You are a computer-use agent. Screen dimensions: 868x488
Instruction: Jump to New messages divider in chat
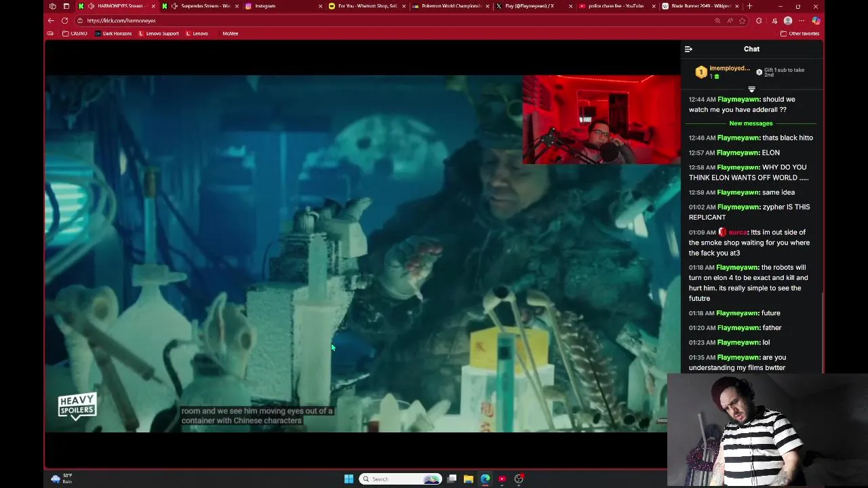(x=751, y=123)
